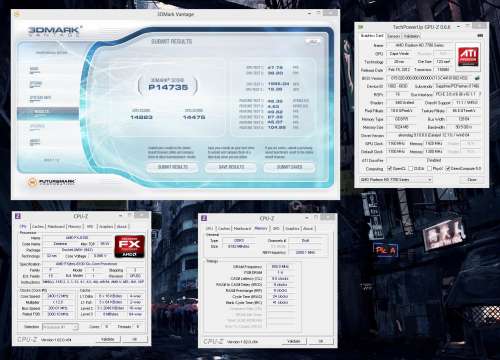This screenshot has width=500, height=360.
Task: Open the Processor Selection dropdown in CPU-Z
Action: (60, 327)
